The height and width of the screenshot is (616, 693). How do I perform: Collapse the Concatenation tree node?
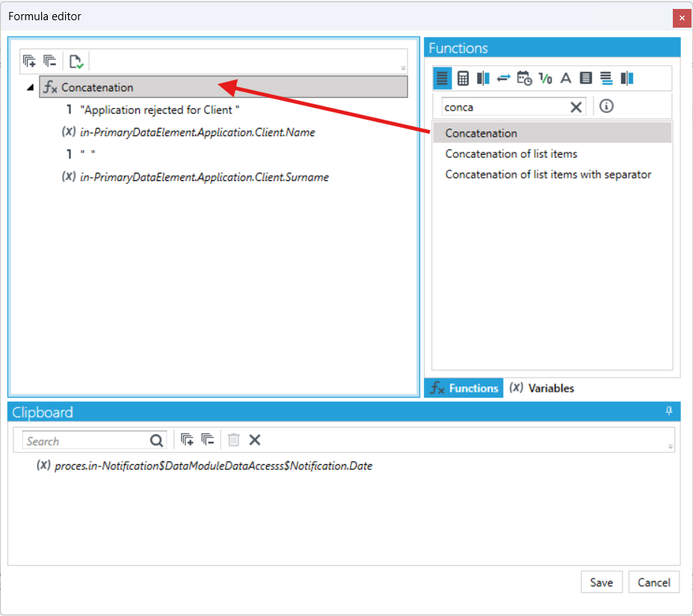(30, 87)
